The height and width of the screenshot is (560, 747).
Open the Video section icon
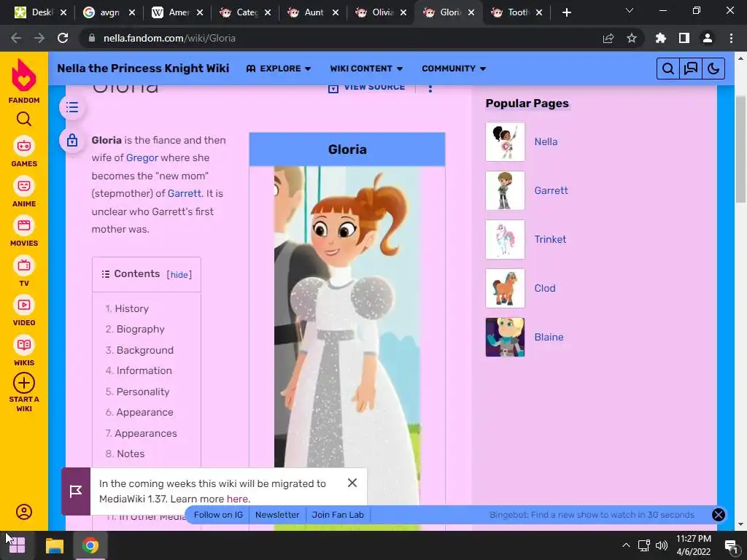24,305
